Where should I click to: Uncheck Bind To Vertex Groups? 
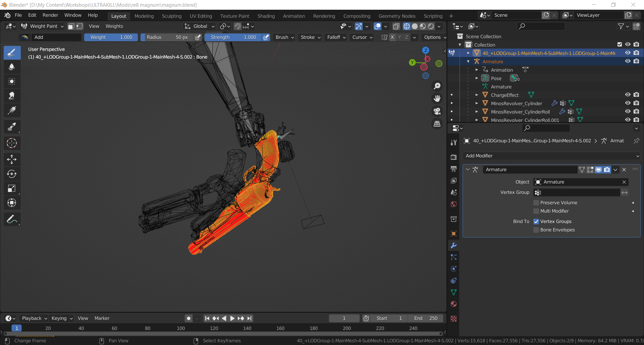point(536,221)
